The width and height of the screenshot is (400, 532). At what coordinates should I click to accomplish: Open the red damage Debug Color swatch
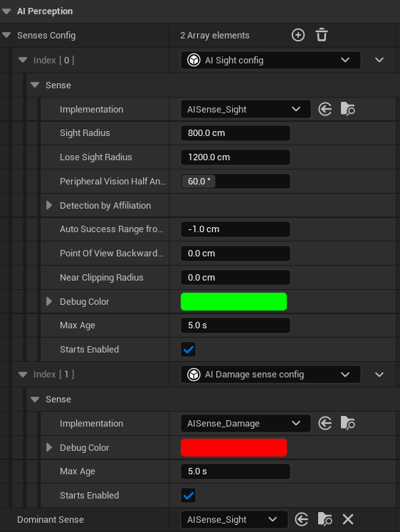pos(233,447)
